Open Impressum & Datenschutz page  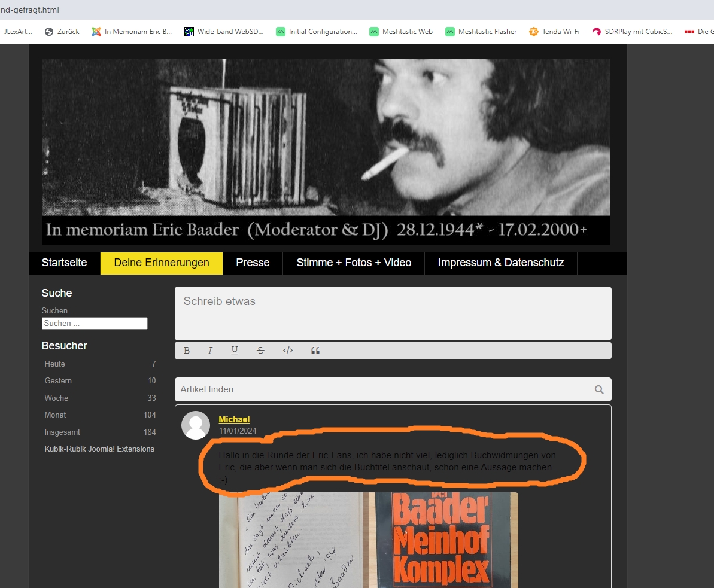pyautogui.click(x=501, y=263)
